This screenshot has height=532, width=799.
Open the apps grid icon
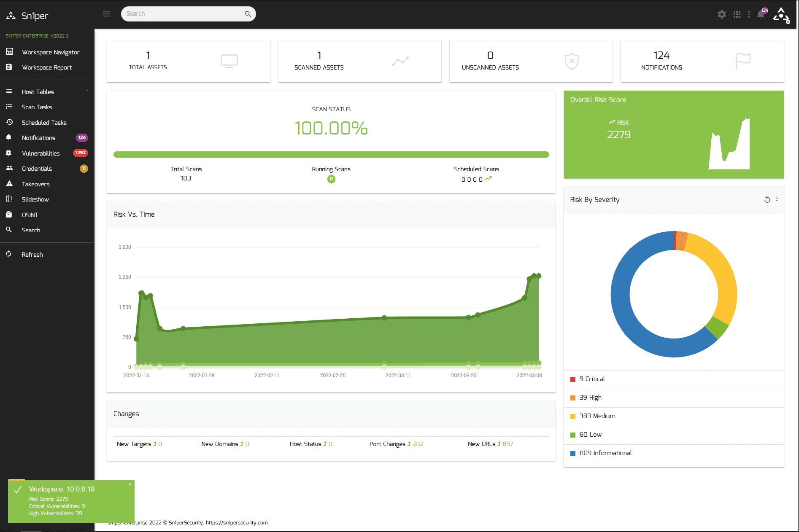[737, 14]
